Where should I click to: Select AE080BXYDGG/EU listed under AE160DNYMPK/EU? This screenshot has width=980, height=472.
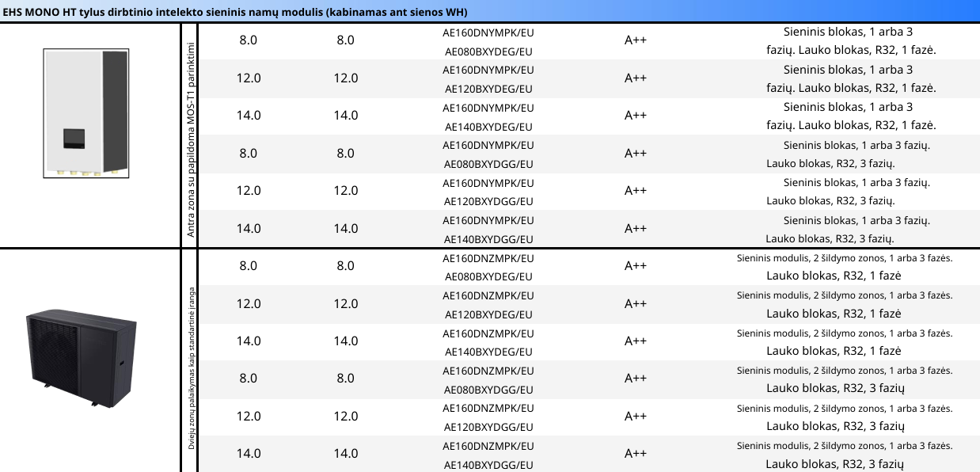coord(488,165)
